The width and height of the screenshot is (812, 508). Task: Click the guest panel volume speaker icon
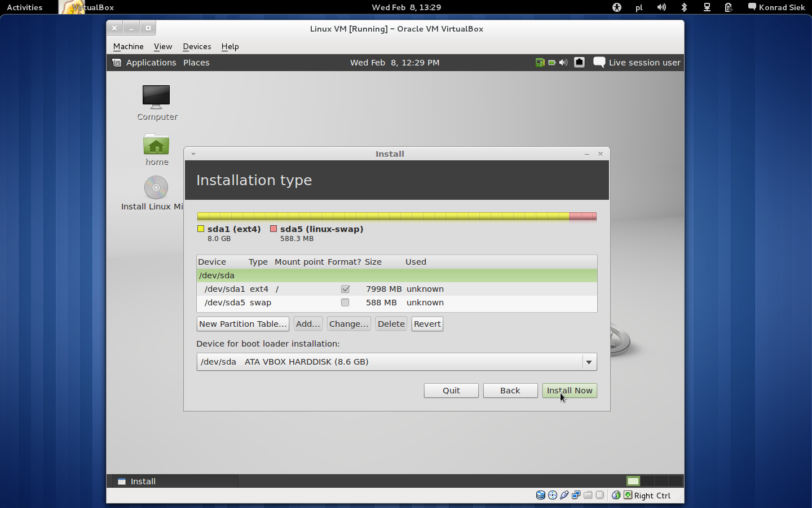click(563, 63)
